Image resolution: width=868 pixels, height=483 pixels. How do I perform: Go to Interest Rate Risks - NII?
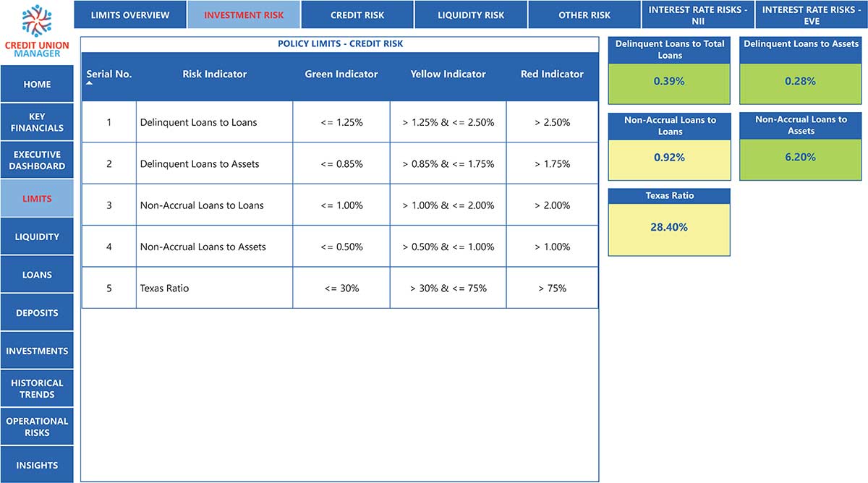point(698,15)
